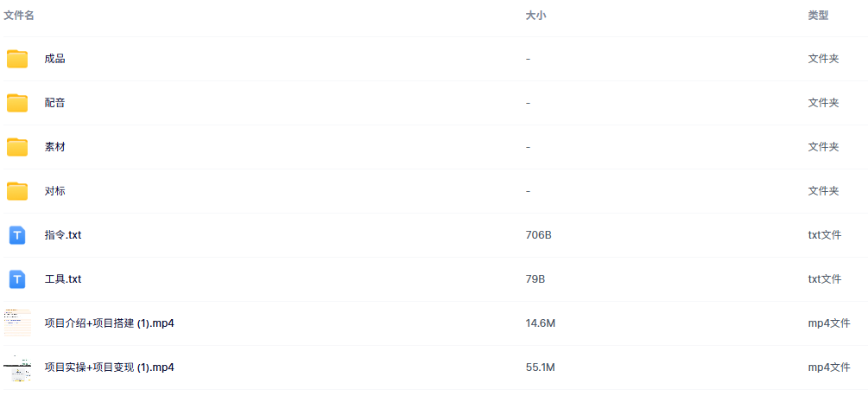Sort by the 文件名 column header
This screenshot has width=868, height=409.
point(19,16)
